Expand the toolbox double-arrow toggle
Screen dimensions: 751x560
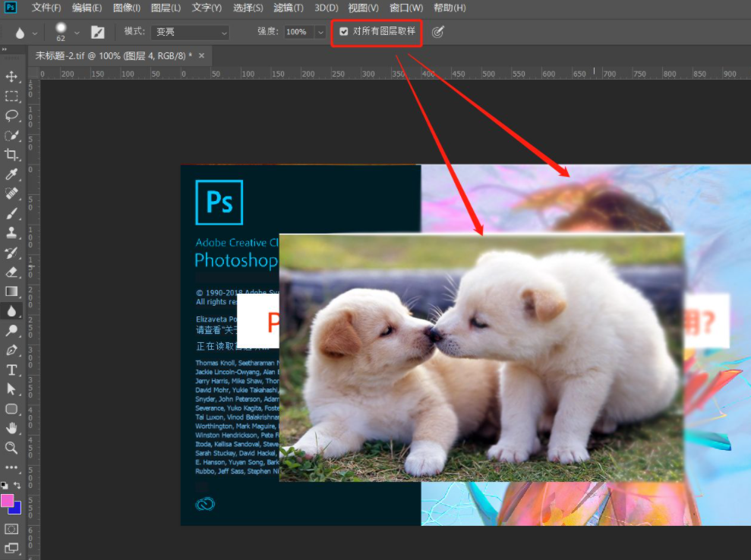click(5, 49)
